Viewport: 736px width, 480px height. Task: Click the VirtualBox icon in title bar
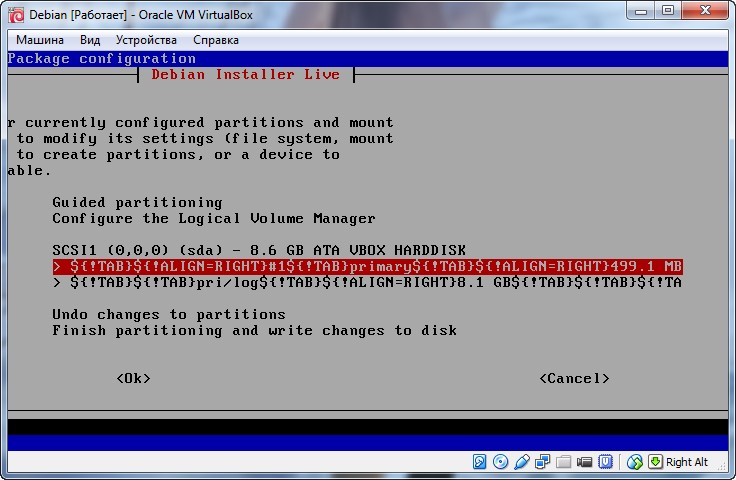pyautogui.click(x=14, y=13)
